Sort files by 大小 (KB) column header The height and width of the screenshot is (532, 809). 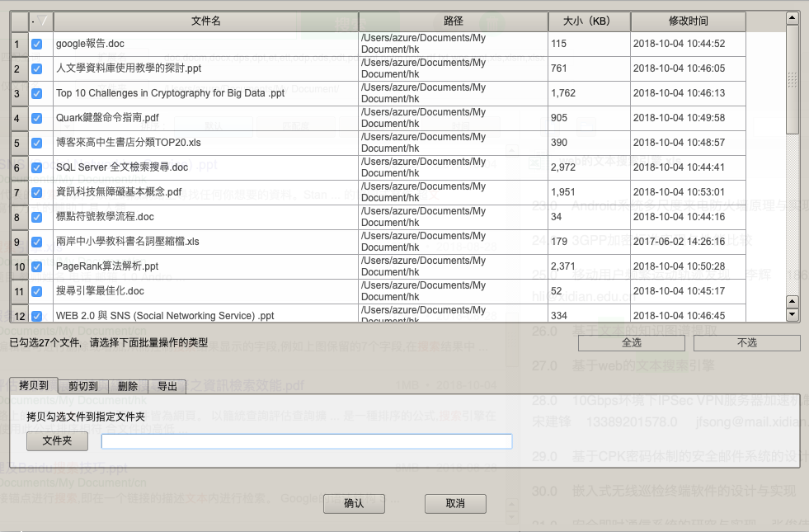[589, 21]
